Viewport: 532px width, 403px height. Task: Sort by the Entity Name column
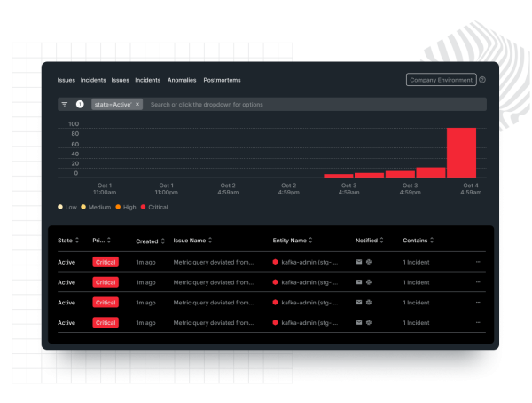click(x=293, y=241)
